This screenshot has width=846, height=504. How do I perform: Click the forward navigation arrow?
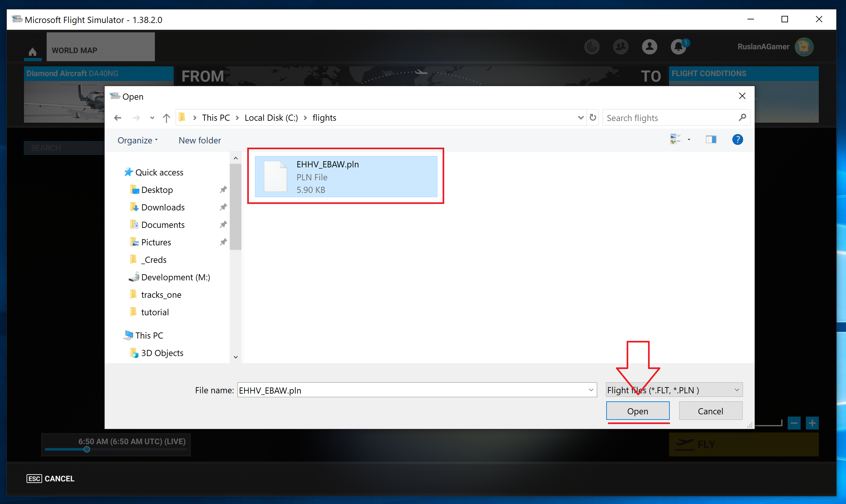click(136, 118)
